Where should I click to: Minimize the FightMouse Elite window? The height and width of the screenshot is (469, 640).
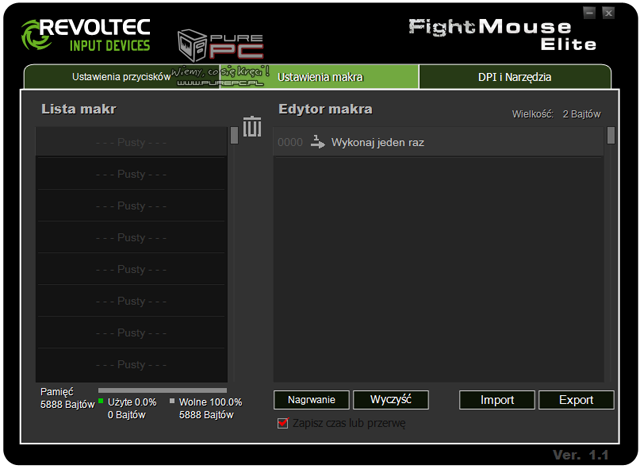point(589,13)
